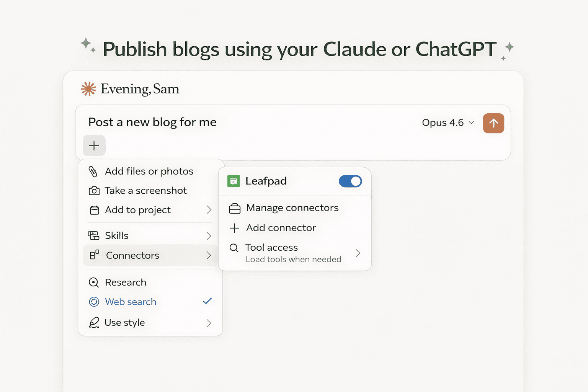The image size is (588, 392).
Task: Click the Tool access search icon
Action: click(x=234, y=248)
